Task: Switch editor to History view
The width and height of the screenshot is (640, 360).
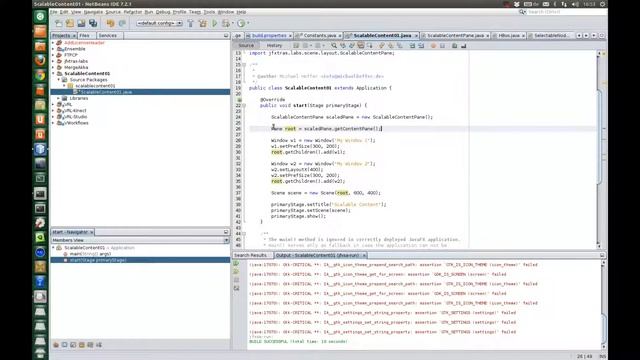Action: [x=274, y=45]
